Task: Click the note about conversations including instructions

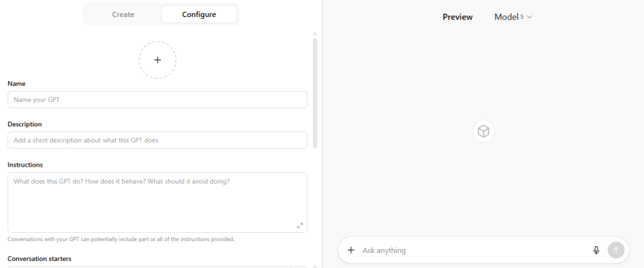Action: tap(121, 239)
